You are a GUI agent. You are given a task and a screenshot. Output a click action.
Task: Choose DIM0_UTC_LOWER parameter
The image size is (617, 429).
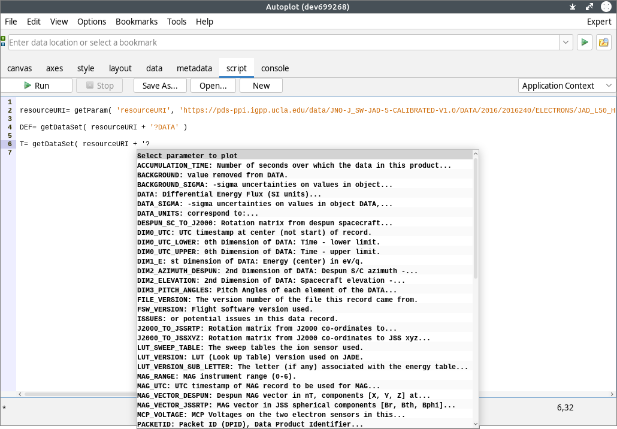pyautogui.click(x=305, y=242)
